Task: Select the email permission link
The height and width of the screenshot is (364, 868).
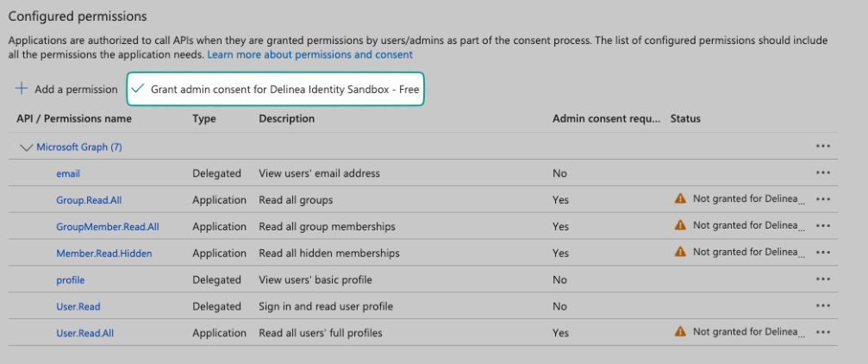Action: [x=68, y=173]
